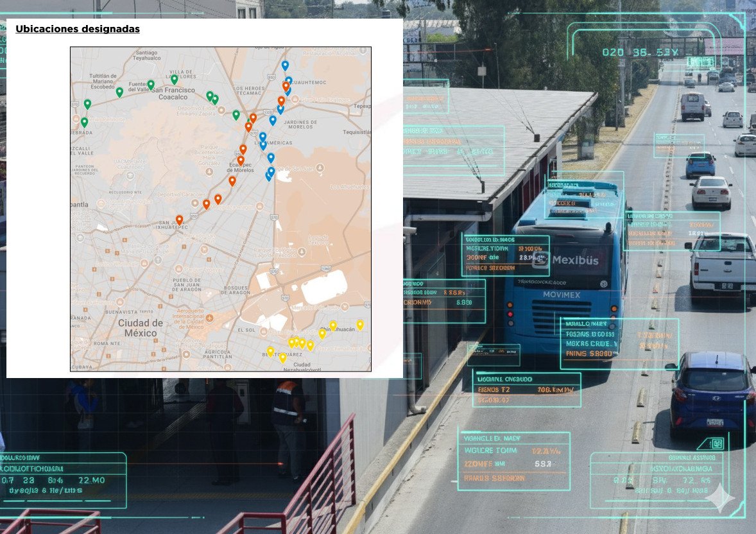Click the green pin at Villa de las Flores
Image resolution: width=756 pixels, height=534 pixels.
coord(174,79)
